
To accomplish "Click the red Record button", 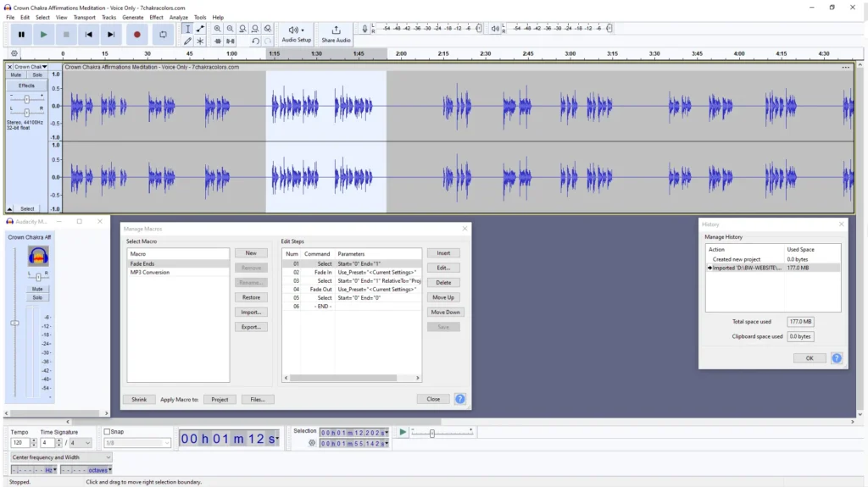I will pos(136,35).
